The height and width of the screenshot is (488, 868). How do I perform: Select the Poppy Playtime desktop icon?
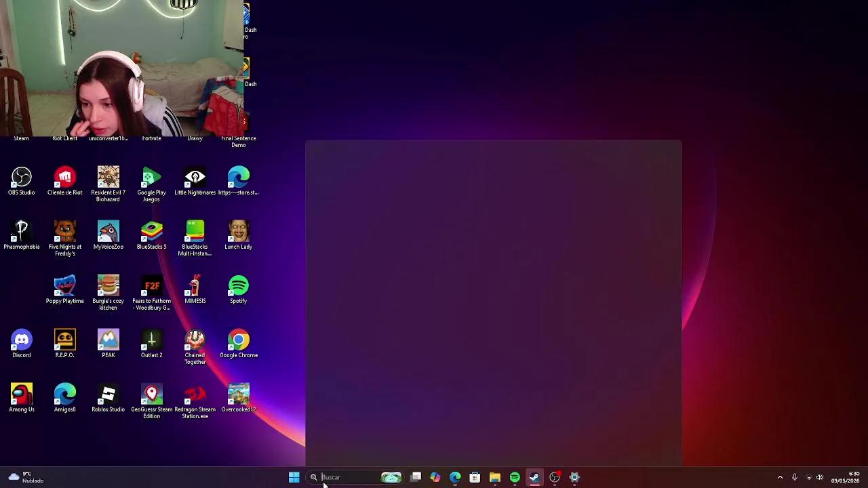[64, 289]
